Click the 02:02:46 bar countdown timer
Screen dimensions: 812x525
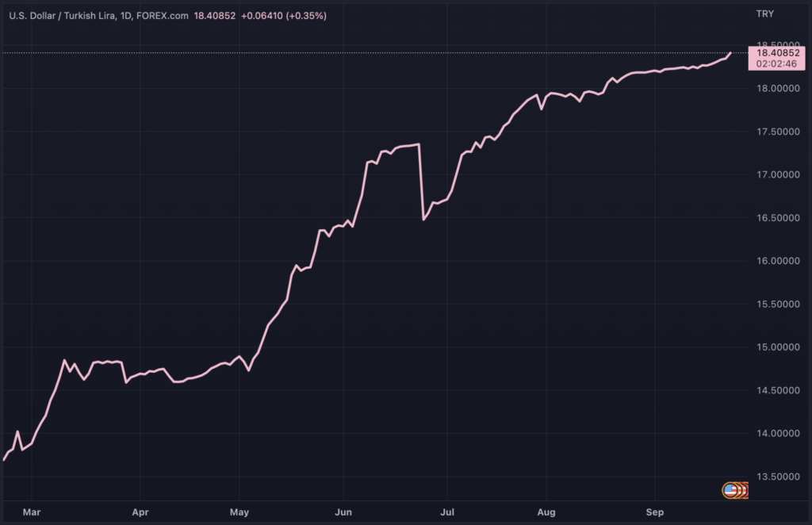[776, 63]
